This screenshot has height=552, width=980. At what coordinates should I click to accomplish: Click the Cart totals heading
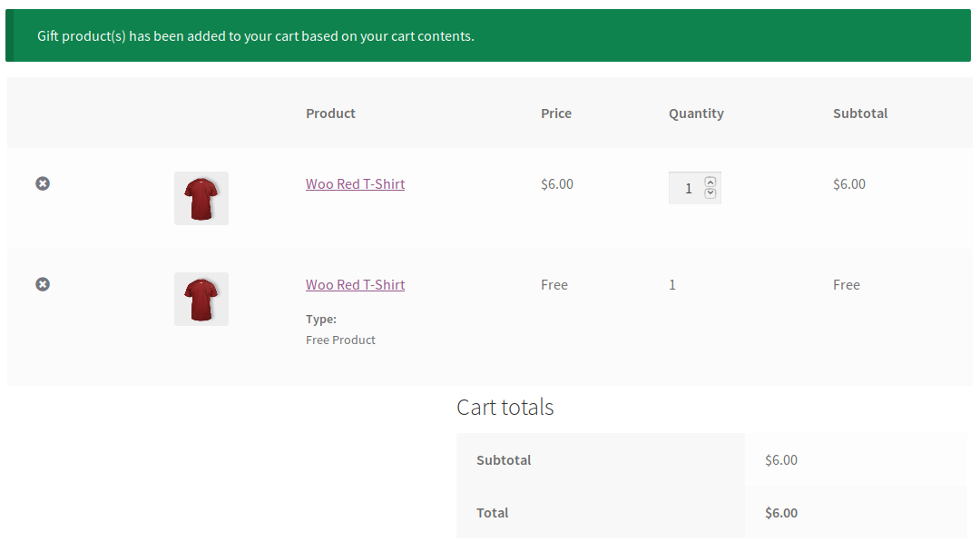505,407
